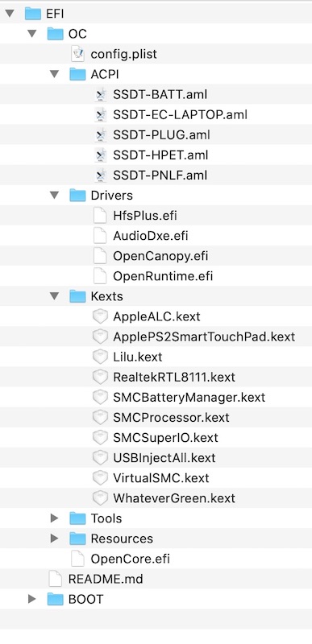Image resolution: width=312 pixels, height=644 pixels.
Task: Expand the Tools folder triangle
Action: pos(54,518)
